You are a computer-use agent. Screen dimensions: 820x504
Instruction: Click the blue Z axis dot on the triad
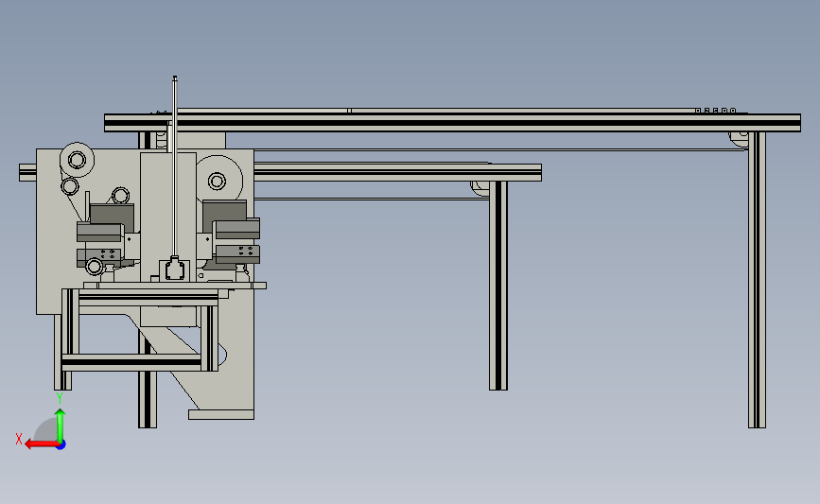[61, 445]
